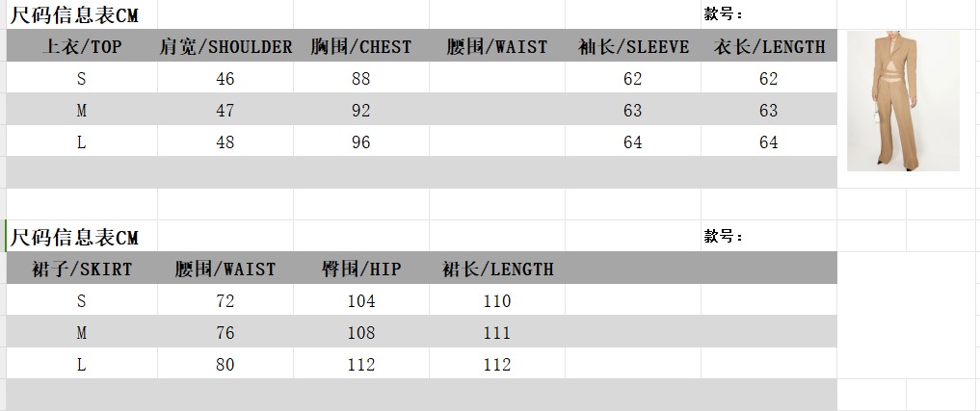
Task: Click the tan suit product image
Action: click(x=902, y=100)
